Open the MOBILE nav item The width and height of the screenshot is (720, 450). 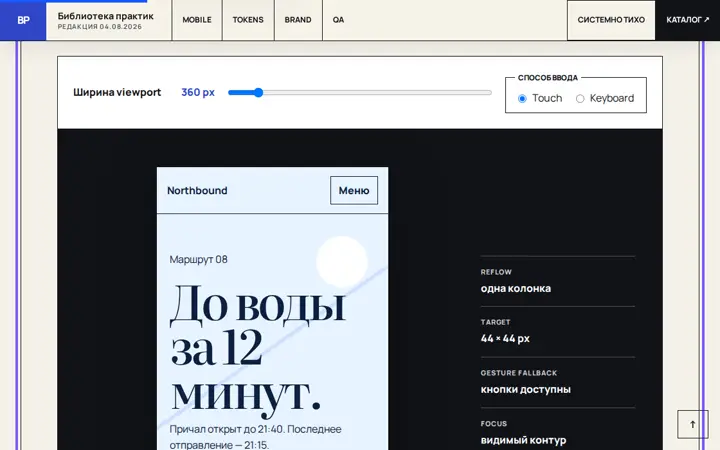(197, 20)
